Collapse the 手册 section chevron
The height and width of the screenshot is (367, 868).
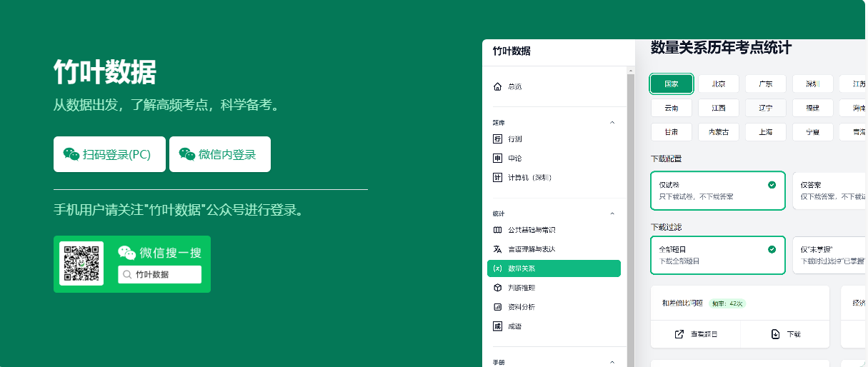click(x=612, y=362)
